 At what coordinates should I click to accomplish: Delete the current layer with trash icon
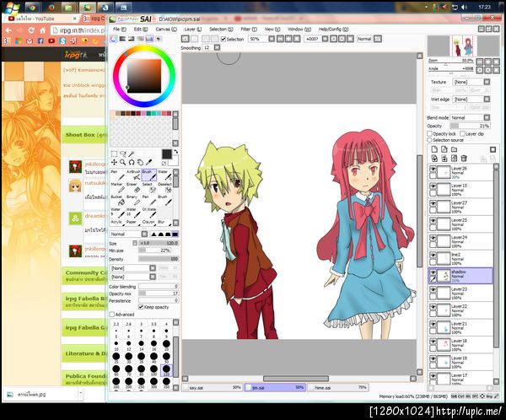[x=464, y=159]
